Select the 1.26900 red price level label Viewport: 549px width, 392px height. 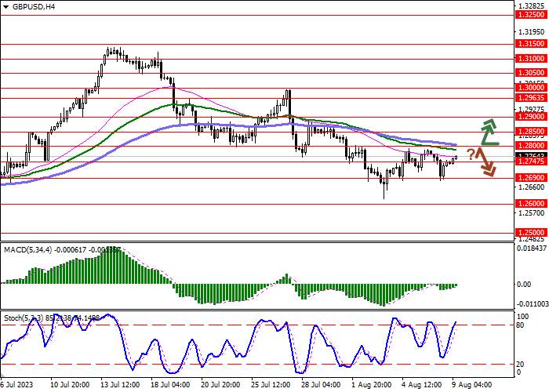point(532,178)
